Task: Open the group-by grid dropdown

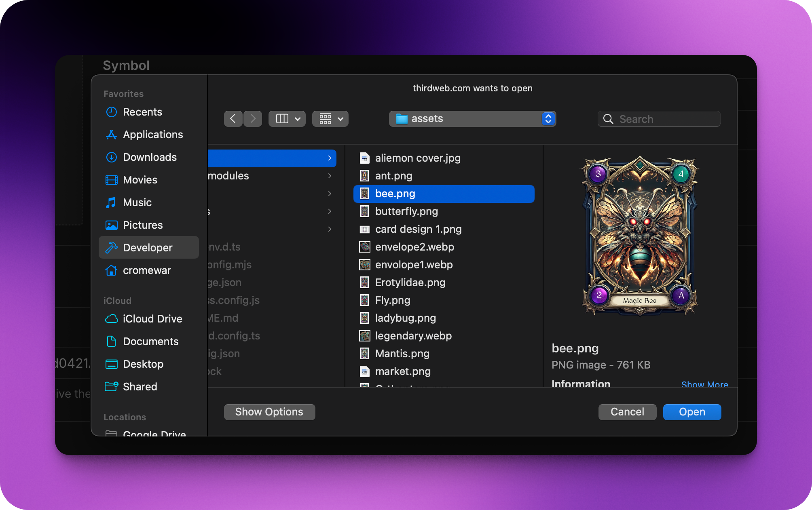Action: click(330, 119)
